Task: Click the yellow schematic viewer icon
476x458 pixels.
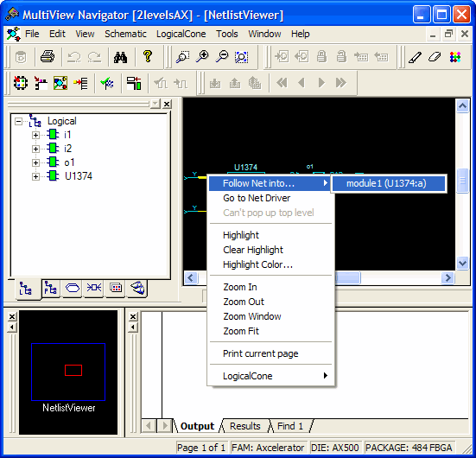Action: (60, 83)
